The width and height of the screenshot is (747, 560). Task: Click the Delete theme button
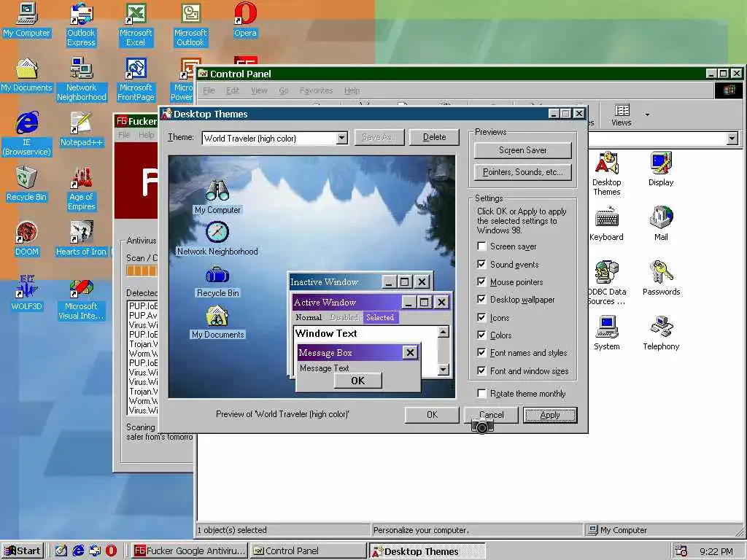pyautogui.click(x=435, y=137)
